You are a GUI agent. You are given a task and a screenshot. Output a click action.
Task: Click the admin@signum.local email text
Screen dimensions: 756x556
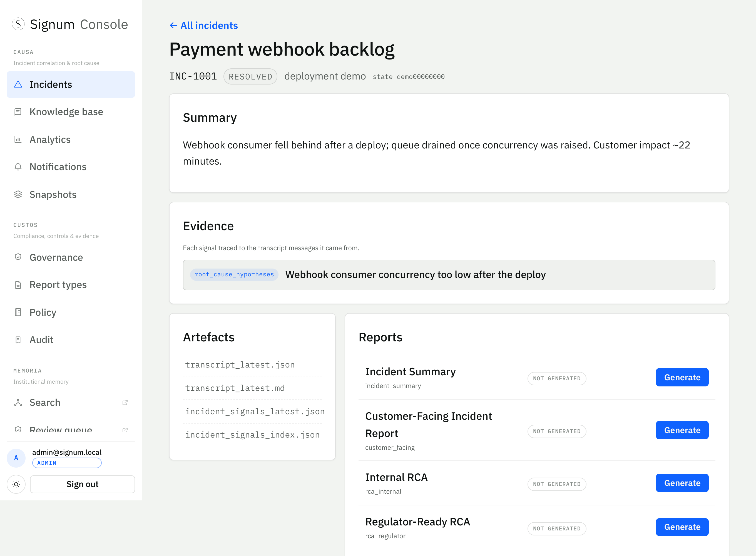click(x=67, y=452)
